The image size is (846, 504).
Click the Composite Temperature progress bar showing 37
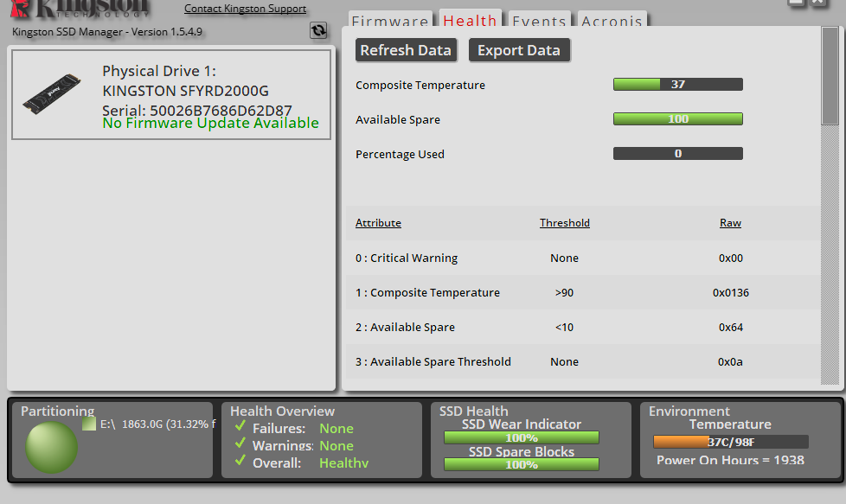coord(677,84)
